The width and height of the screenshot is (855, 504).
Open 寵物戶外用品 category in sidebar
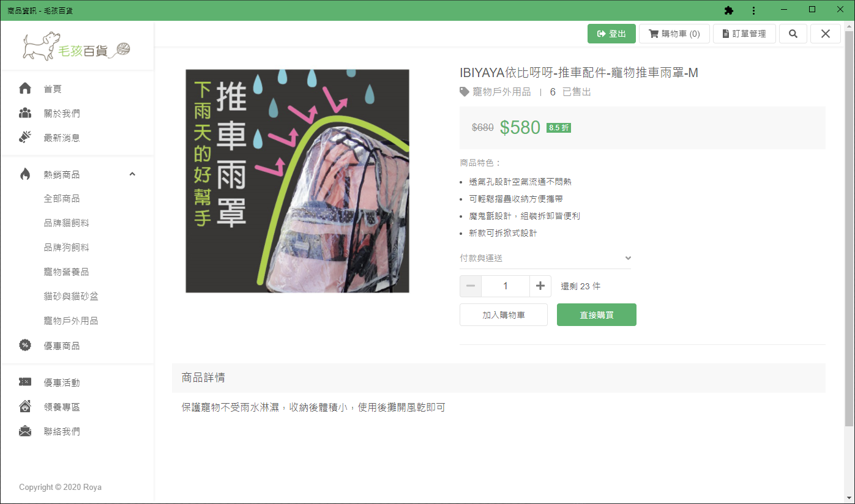tap(71, 321)
